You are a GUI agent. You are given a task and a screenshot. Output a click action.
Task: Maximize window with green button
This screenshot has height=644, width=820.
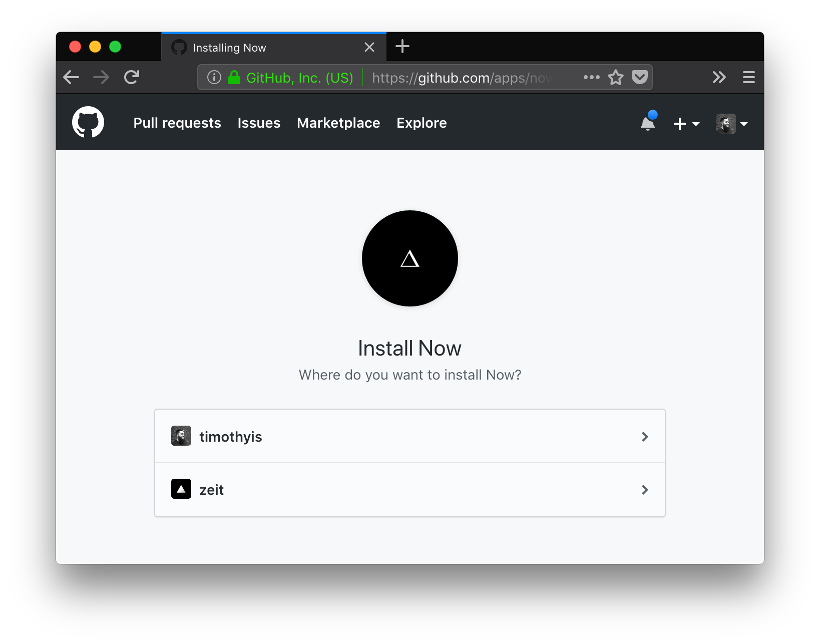(x=115, y=47)
